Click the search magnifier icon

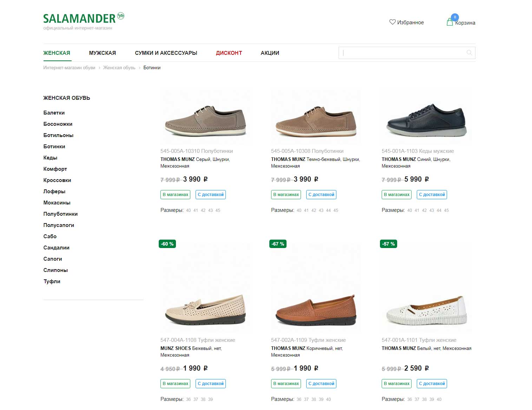tap(469, 53)
